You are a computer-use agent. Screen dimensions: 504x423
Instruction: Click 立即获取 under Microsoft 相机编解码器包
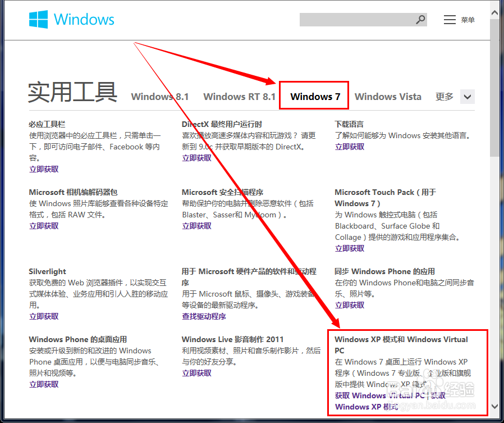(44, 226)
